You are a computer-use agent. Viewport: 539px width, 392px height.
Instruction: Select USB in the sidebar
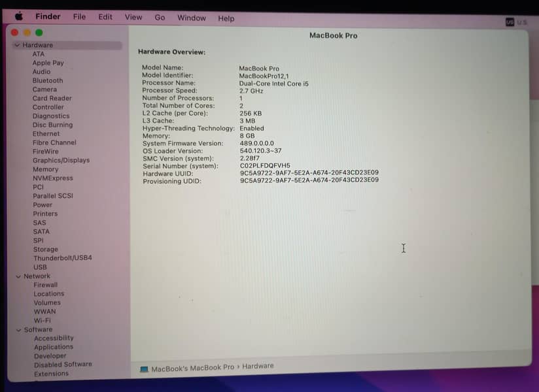[x=40, y=267]
